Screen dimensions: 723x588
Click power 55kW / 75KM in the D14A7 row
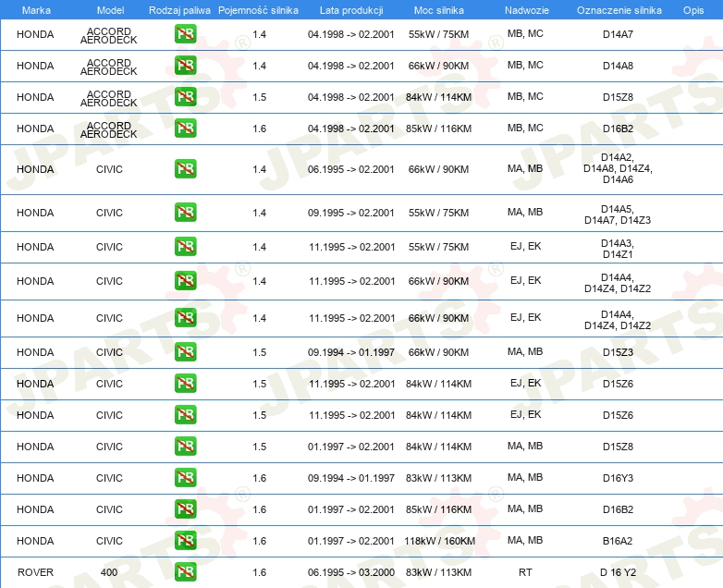pyautogui.click(x=439, y=34)
